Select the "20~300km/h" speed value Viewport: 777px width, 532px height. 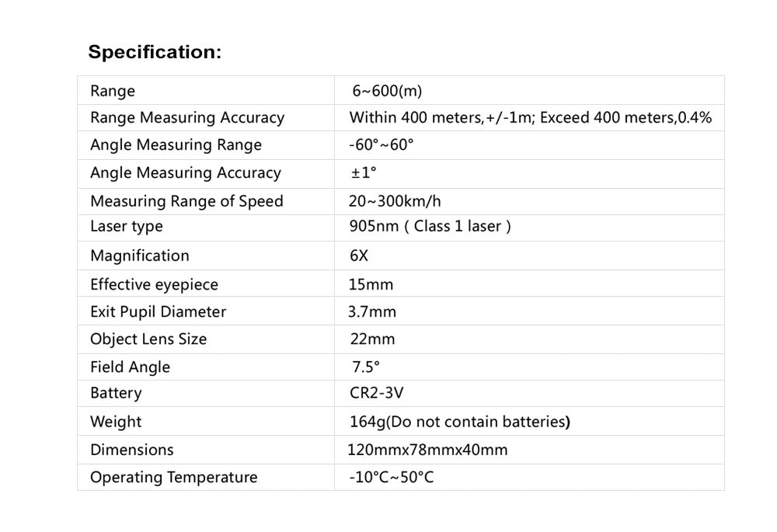[395, 201]
